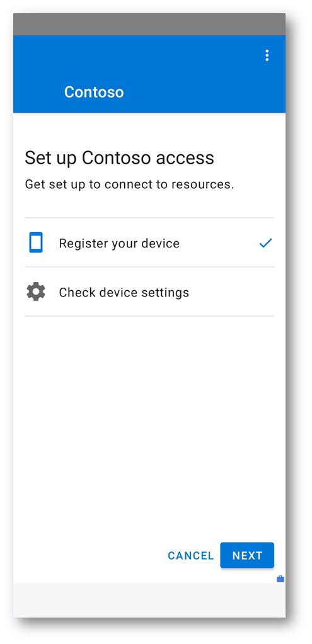Click the Contoso title in the header

point(94,92)
